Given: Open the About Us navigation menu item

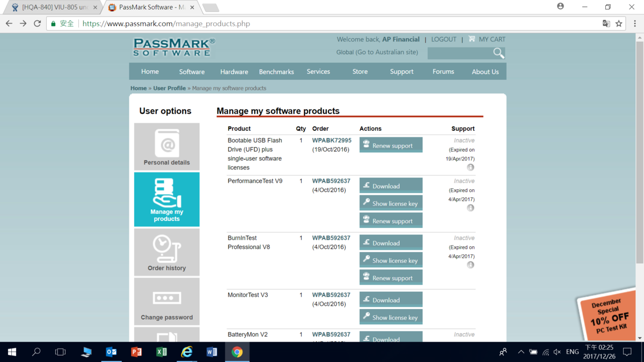Looking at the screenshot, I should click(x=485, y=71).
